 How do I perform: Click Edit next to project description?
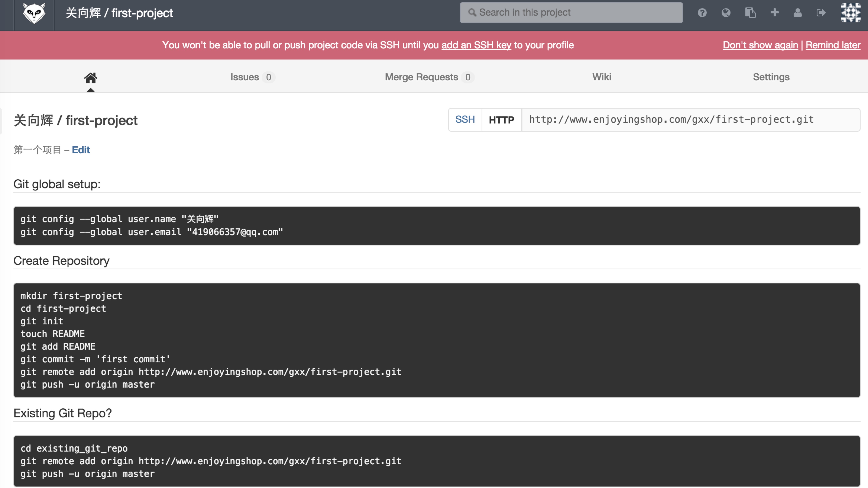(x=81, y=150)
